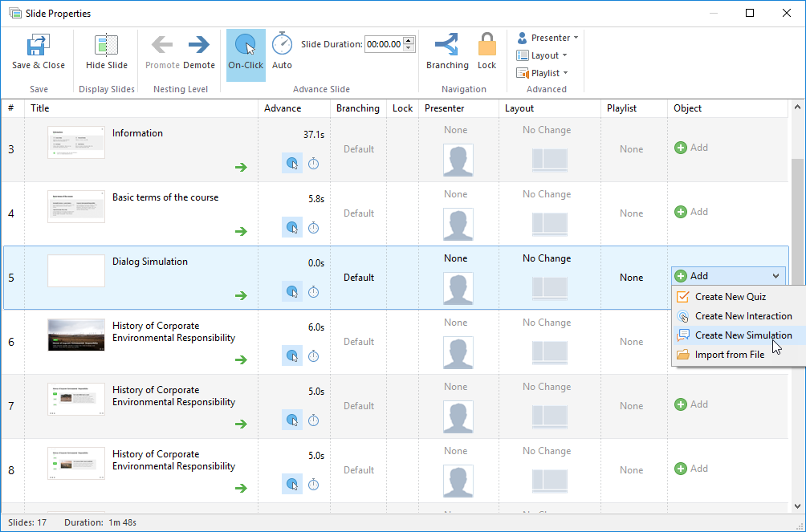Image resolution: width=806 pixels, height=532 pixels.
Task: Open the Layout dropdown in ribbon
Action: click(543, 55)
